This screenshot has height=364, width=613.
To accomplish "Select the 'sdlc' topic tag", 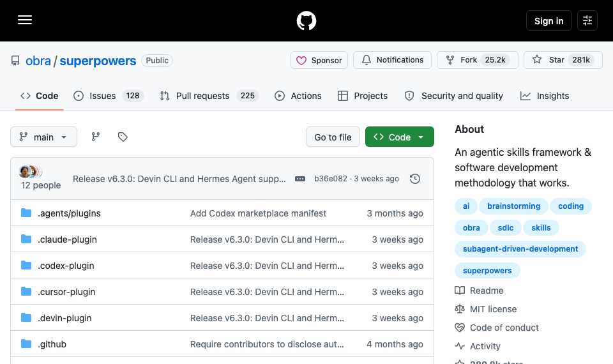I will pyautogui.click(x=506, y=227).
